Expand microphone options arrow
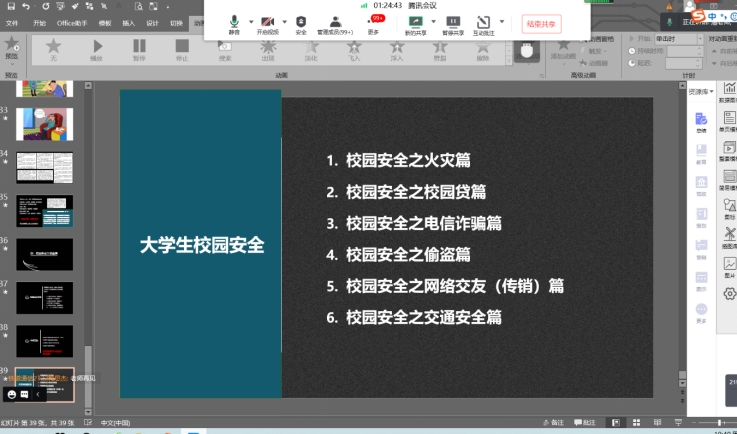 point(249,21)
